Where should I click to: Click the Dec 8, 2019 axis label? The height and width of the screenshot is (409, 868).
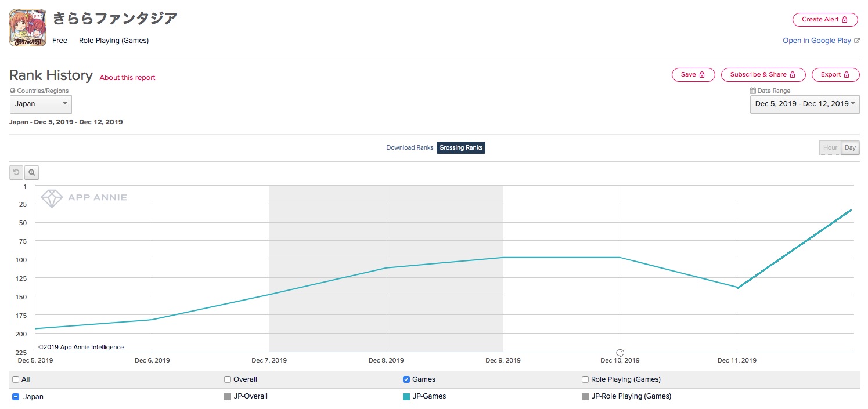tap(386, 360)
